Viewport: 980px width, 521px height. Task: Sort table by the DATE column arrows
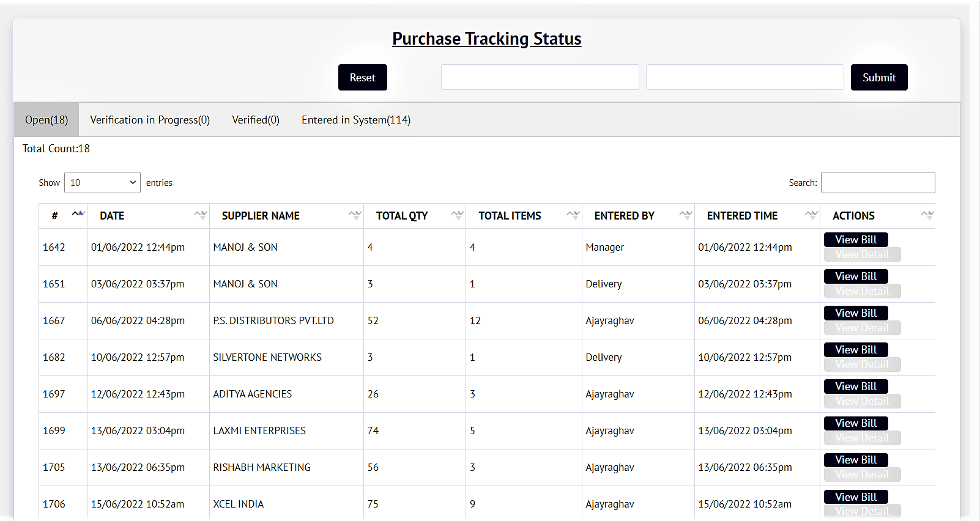[x=200, y=215]
